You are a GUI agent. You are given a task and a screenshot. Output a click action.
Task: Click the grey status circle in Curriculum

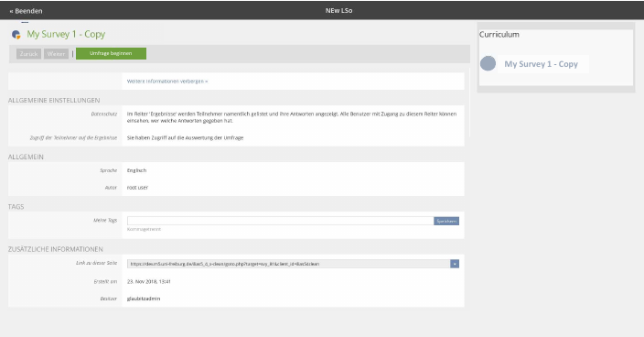[488, 64]
